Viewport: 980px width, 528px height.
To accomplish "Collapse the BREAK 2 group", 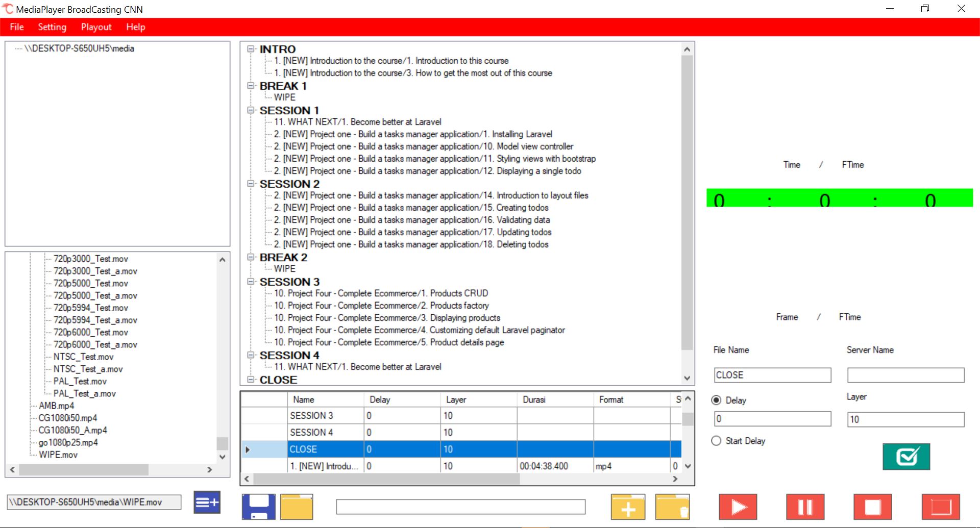I will point(250,258).
